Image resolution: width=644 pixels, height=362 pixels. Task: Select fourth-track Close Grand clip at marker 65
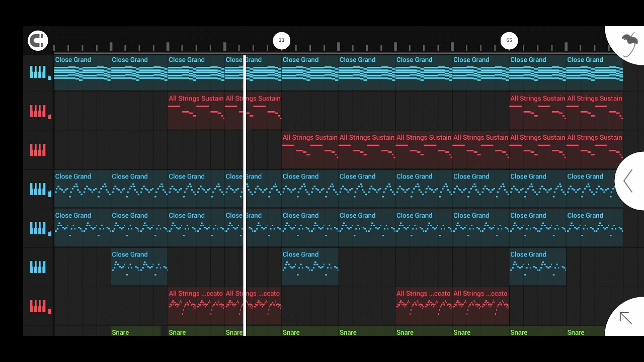click(538, 189)
